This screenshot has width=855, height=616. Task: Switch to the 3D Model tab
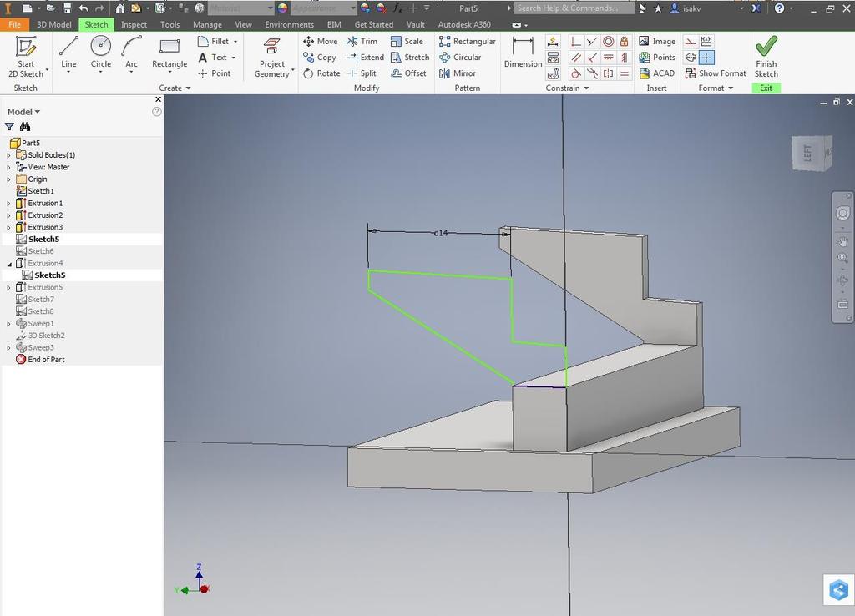click(54, 24)
